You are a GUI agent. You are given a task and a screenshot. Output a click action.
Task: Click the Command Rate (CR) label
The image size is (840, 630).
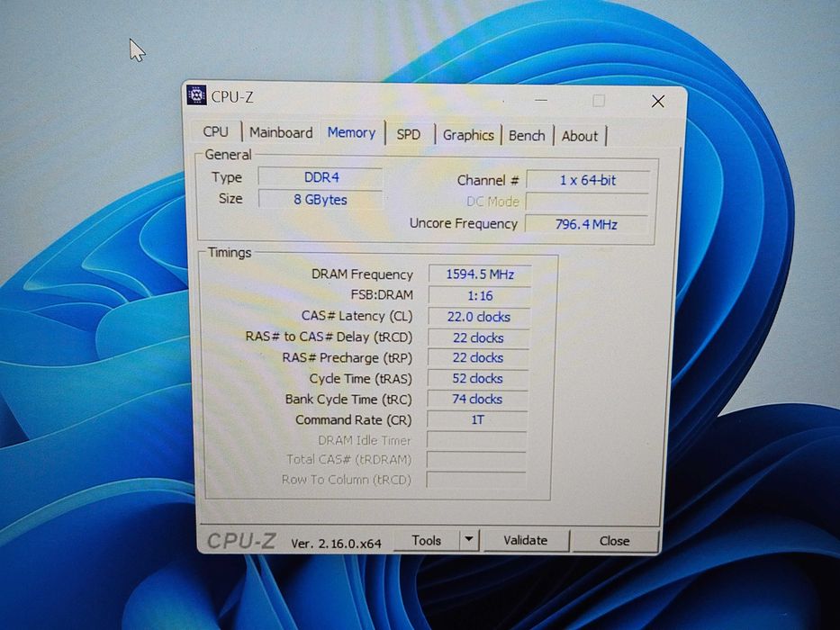pos(353,420)
